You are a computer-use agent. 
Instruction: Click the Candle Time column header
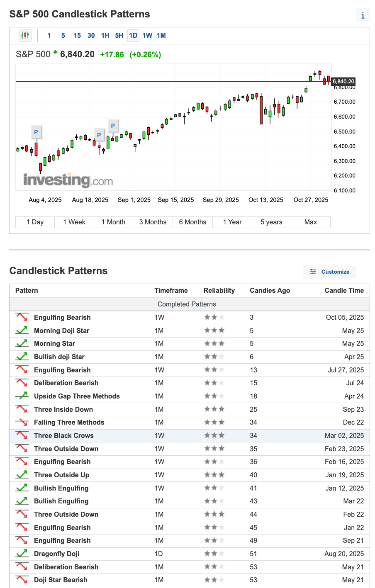coord(344,290)
